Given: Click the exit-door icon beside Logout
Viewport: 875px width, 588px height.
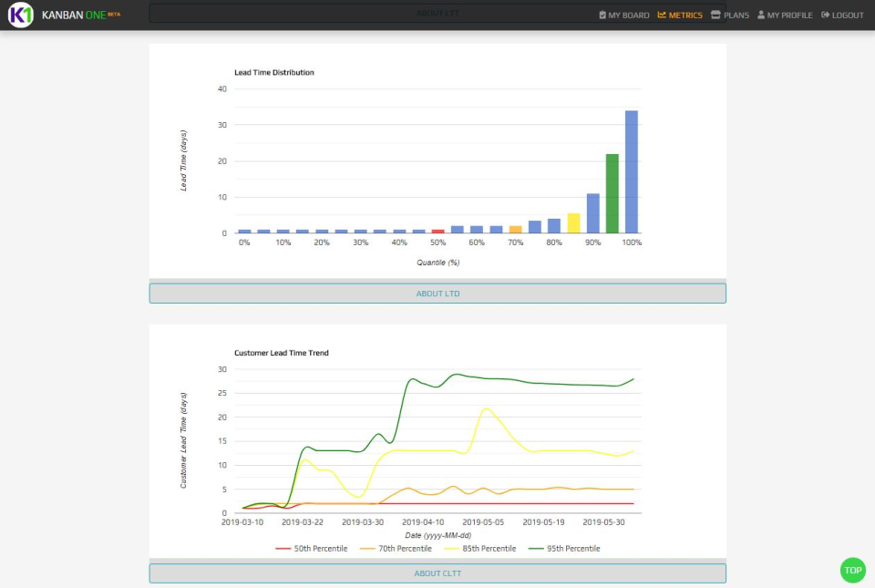Looking at the screenshot, I should (x=825, y=15).
